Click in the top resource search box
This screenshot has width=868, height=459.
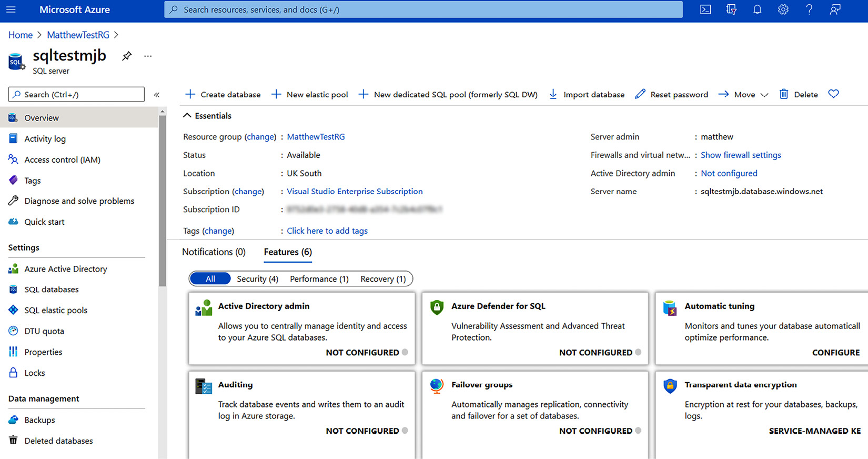(x=423, y=9)
